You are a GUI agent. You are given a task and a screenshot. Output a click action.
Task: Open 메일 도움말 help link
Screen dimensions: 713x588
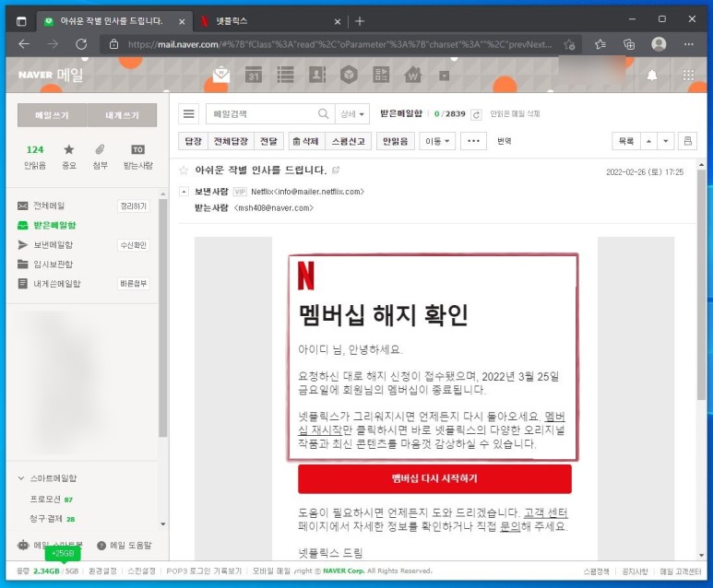tap(125, 546)
